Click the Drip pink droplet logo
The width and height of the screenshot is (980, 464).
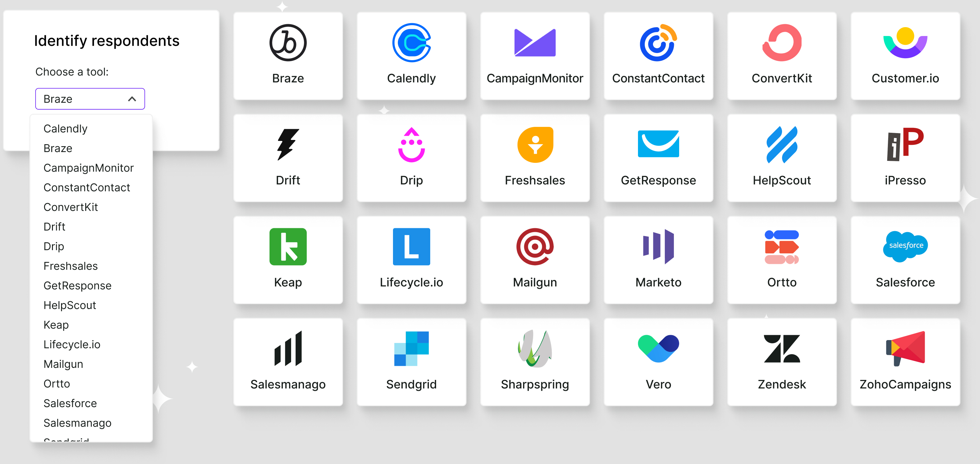pos(411,145)
